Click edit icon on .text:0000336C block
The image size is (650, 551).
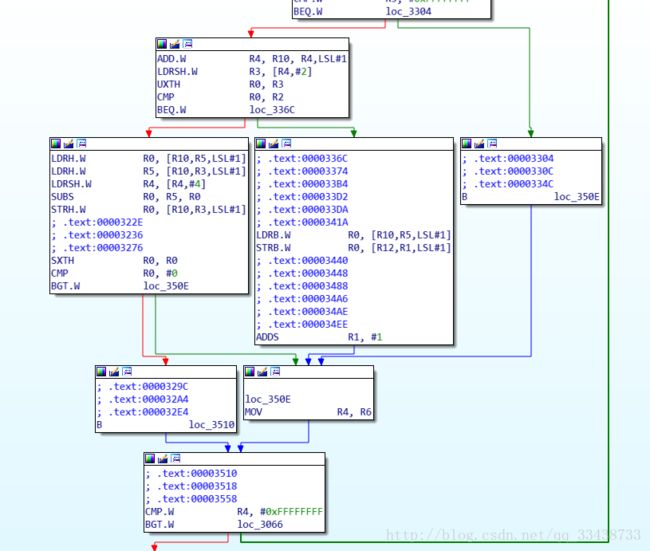click(x=273, y=144)
